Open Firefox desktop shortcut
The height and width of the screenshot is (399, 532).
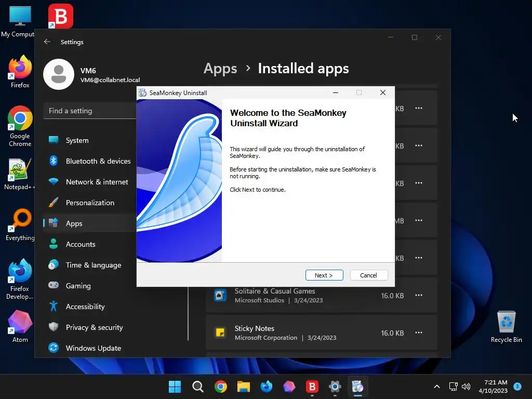20,72
